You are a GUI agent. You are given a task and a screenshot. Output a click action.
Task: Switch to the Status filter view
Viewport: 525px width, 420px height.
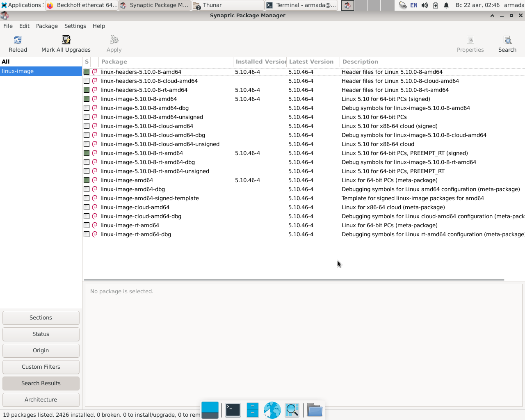(41, 334)
